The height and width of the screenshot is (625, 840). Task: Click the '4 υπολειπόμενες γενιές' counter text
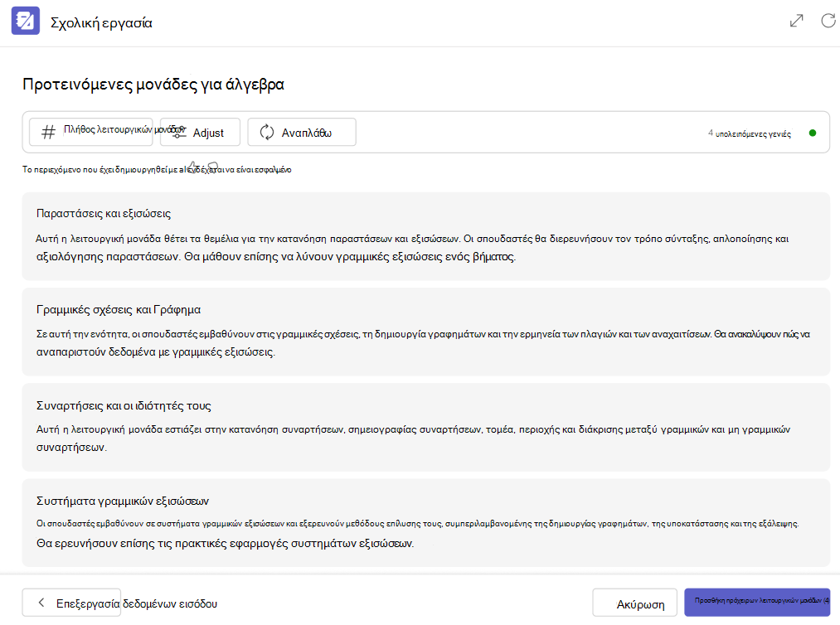750,133
